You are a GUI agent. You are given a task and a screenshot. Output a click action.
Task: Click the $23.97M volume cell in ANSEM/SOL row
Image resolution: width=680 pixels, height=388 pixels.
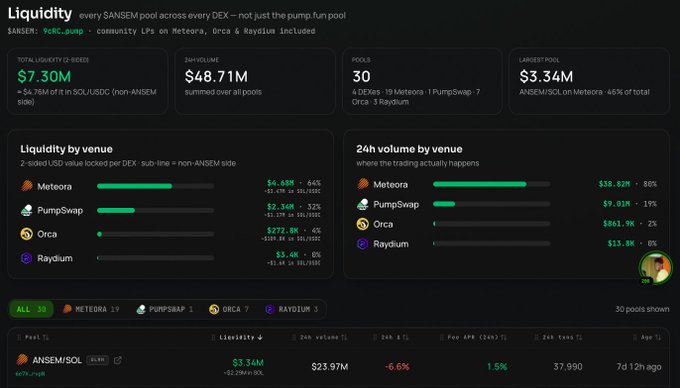[x=330, y=367]
